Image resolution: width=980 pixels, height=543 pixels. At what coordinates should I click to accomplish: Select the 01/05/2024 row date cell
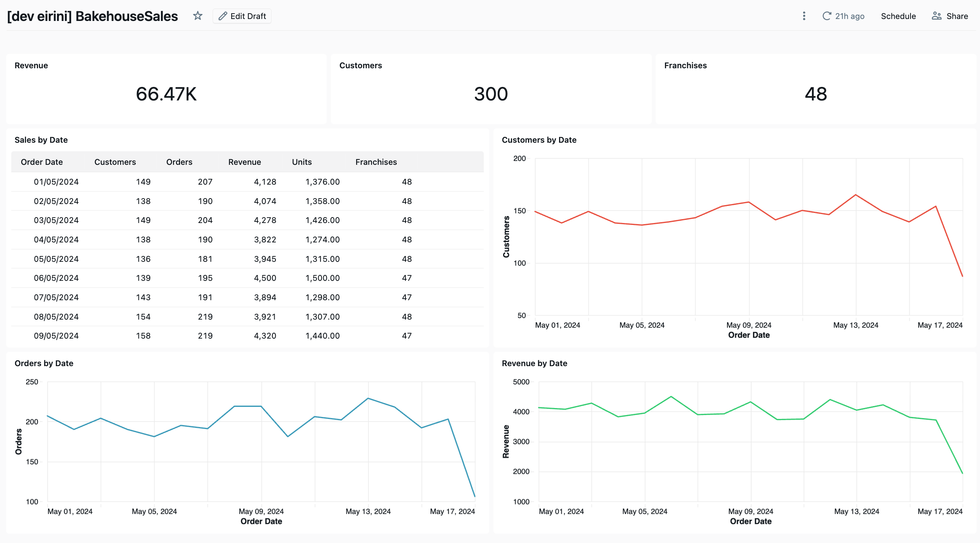point(56,182)
